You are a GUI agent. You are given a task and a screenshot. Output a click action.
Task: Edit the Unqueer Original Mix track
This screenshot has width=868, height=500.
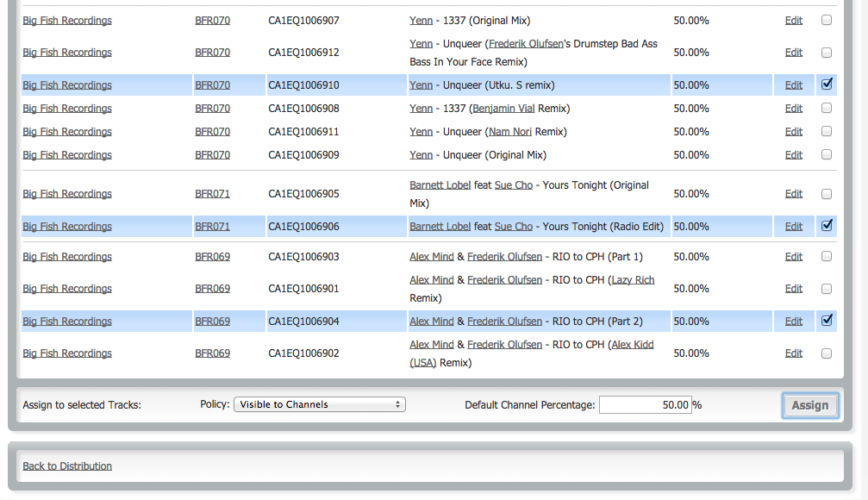pos(793,155)
